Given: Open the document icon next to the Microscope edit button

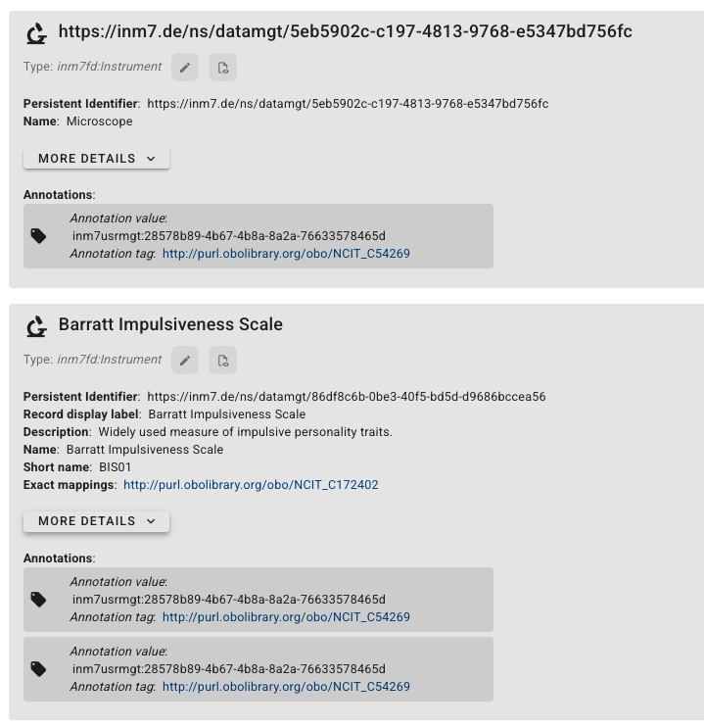Looking at the screenshot, I should point(223,68).
